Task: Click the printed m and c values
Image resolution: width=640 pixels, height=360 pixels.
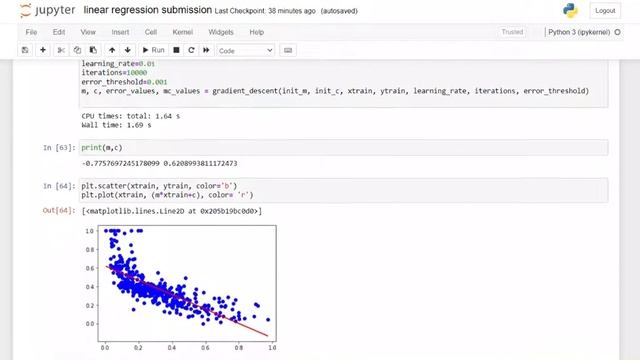Action: [x=159, y=163]
